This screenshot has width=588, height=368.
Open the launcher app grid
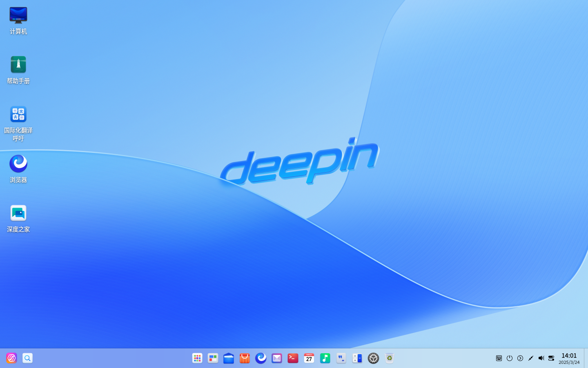point(197,358)
